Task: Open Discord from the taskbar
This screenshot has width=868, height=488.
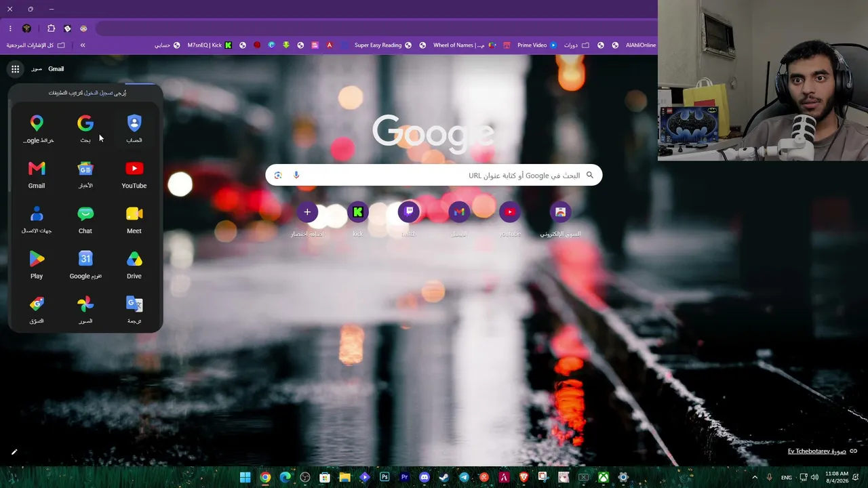Action: point(425,477)
